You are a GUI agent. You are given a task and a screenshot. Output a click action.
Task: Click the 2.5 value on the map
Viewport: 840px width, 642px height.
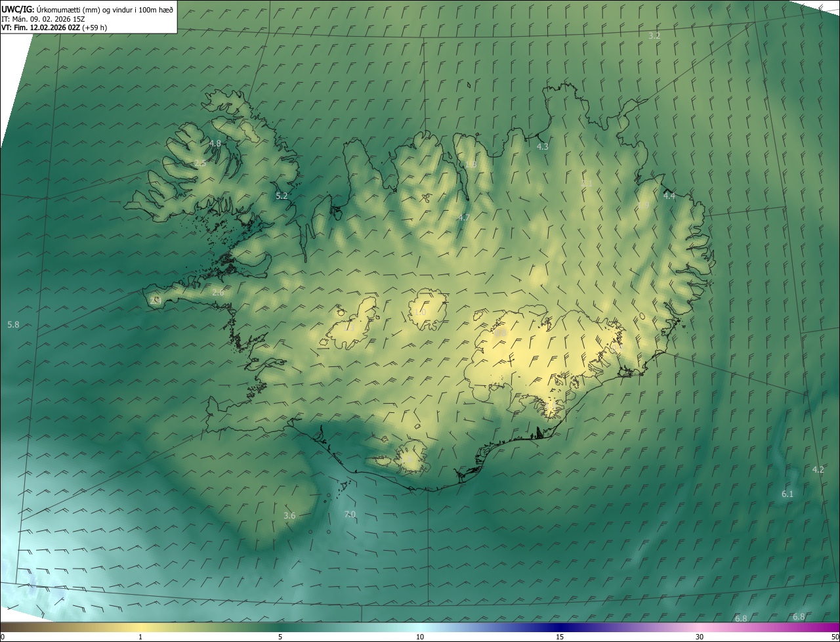click(x=200, y=163)
